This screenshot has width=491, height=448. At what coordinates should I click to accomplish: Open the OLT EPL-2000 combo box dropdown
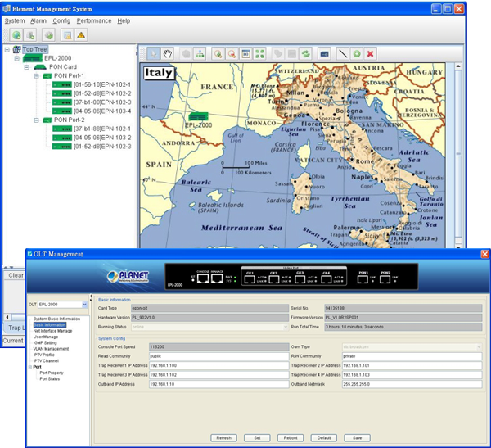click(84, 305)
